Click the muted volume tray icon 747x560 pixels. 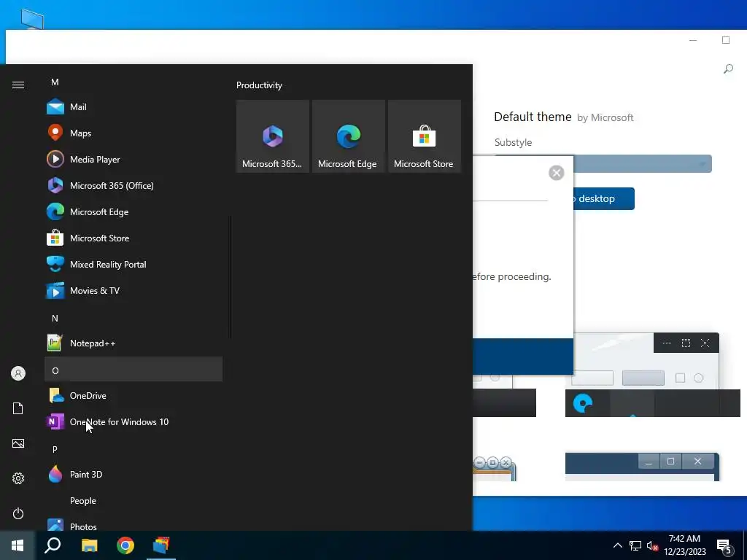tap(652, 545)
